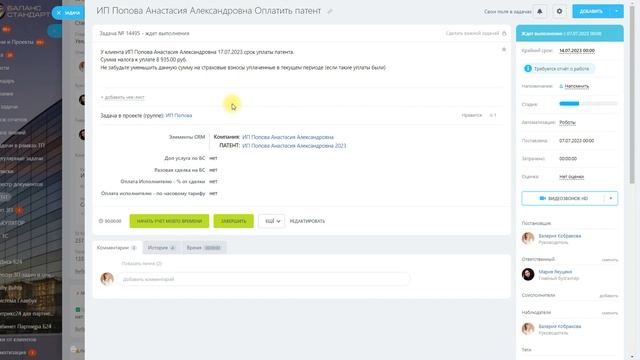Open the Добавить button dropdown arrow

click(617, 11)
